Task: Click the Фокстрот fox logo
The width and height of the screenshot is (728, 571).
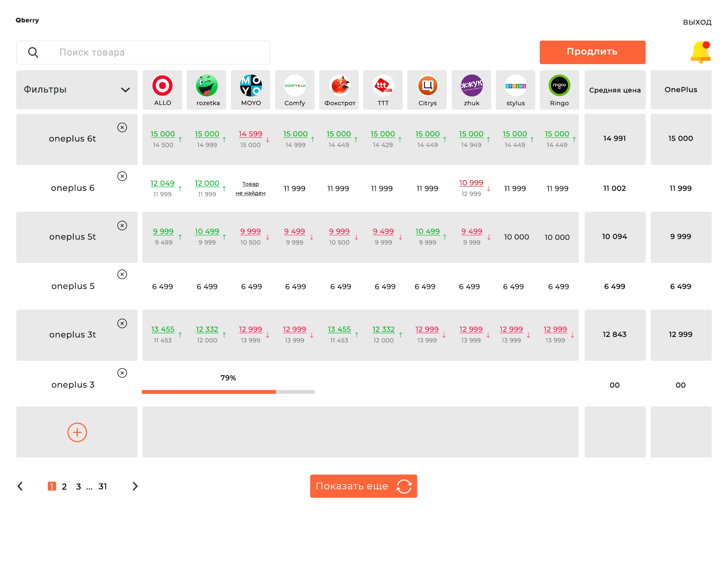Action: point(339,86)
